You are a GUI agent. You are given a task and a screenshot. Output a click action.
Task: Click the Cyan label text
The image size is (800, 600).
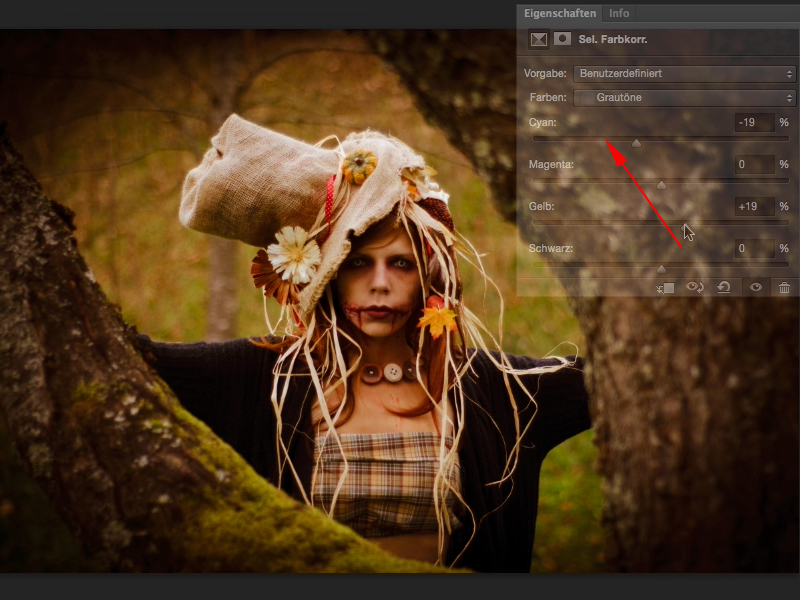[x=542, y=122]
